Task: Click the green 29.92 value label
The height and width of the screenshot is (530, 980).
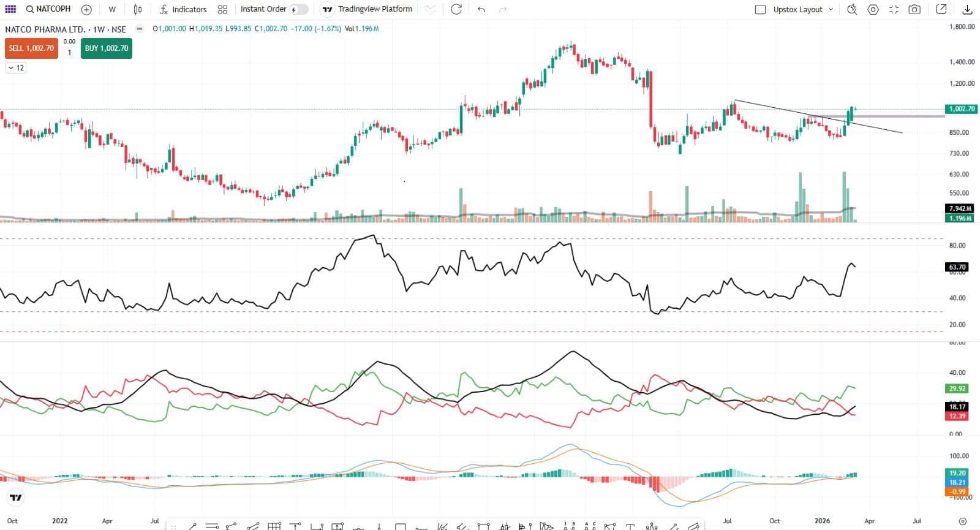Action: tap(957, 388)
